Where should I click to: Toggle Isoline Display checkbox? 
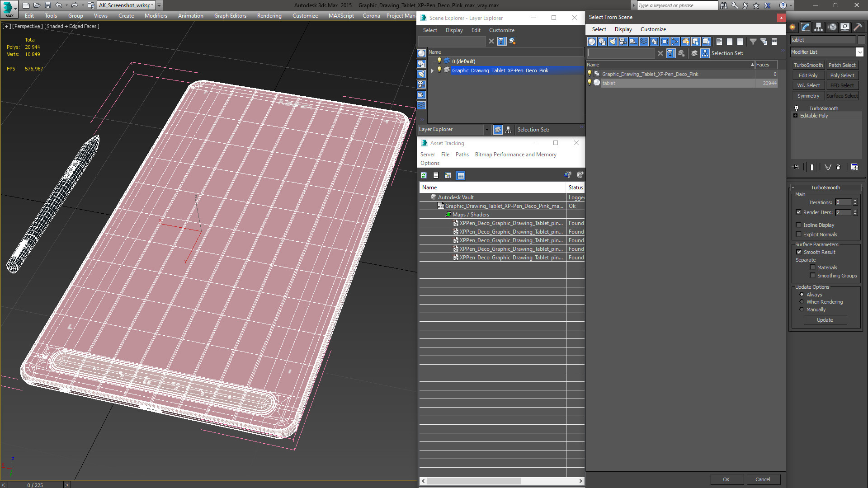tap(798, 225)
